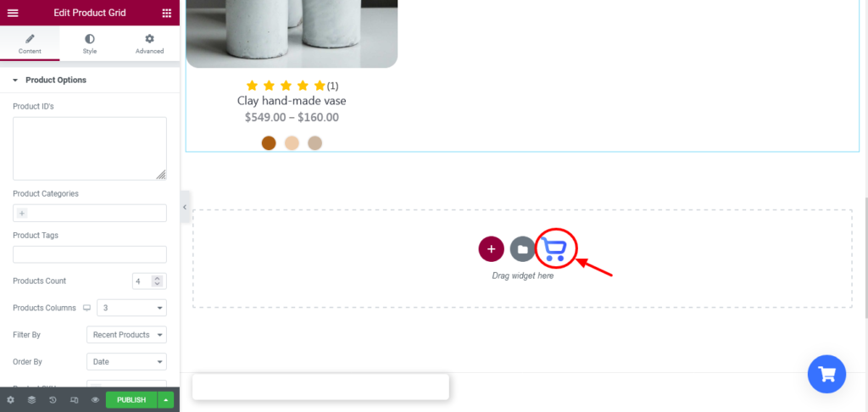Click the Product Tags input field
Screen dimensions: 868x412
tap(90, 254)
